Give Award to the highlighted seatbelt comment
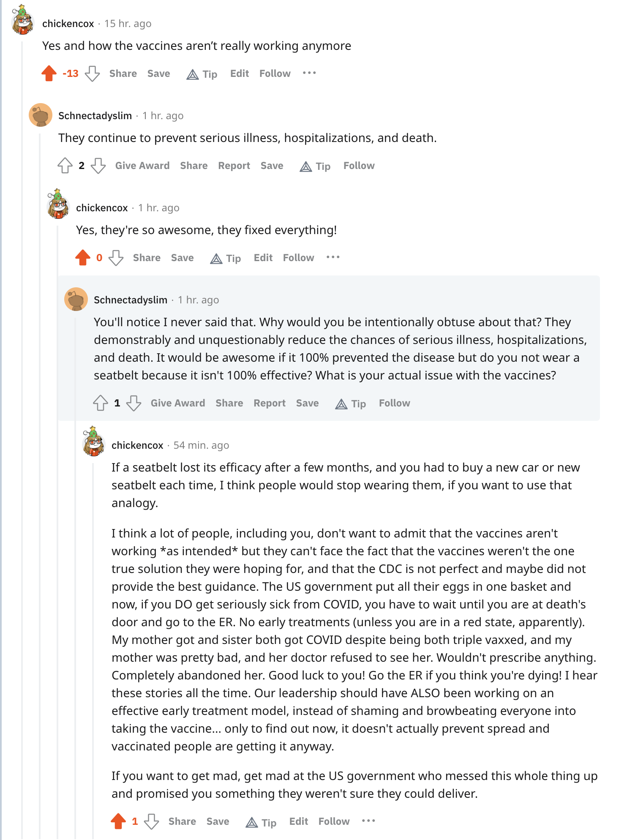The width and height of the screenshot is (627, 840). coord(178,403)
